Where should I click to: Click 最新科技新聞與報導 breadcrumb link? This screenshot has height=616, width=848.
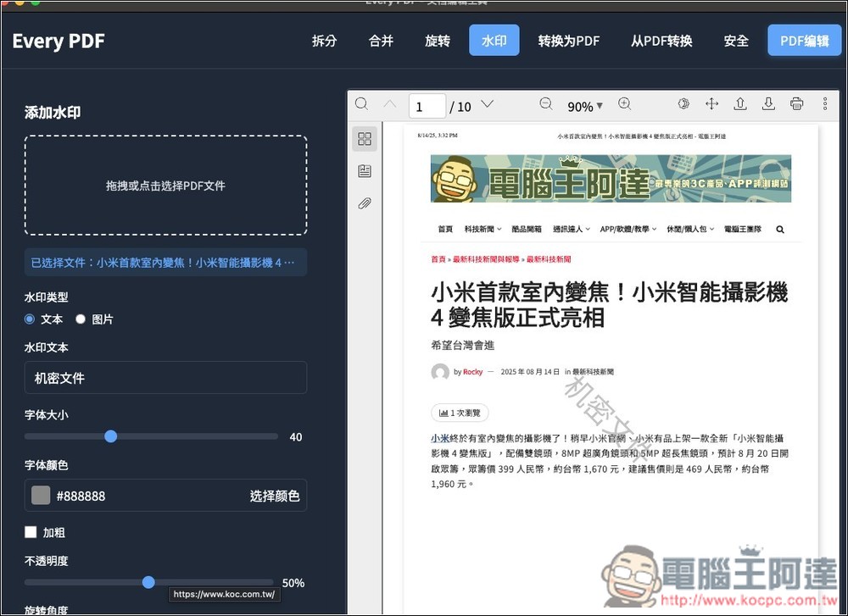486,259
